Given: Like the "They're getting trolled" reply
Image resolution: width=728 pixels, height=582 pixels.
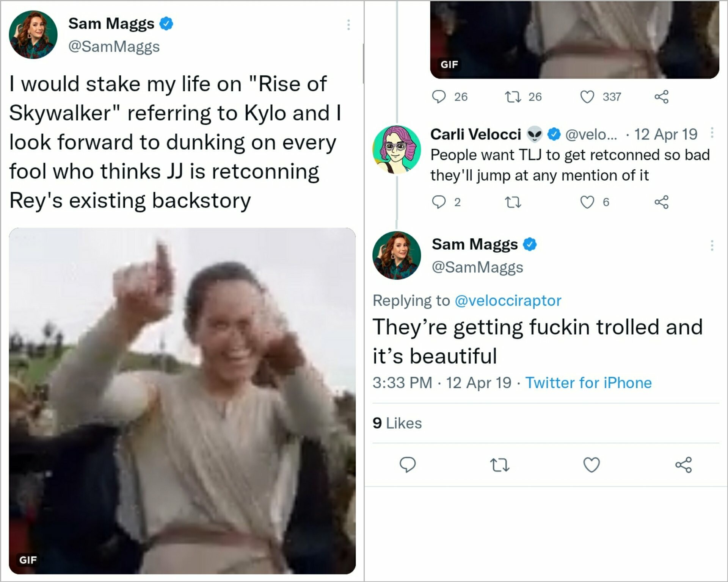Looking at the screenshot, I should [x=591, y=465].
